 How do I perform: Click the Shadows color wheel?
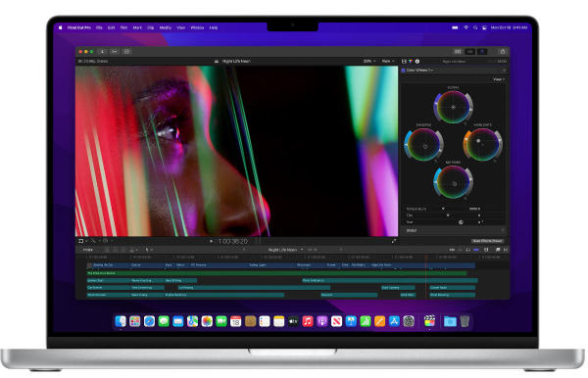tap(423, 145)
